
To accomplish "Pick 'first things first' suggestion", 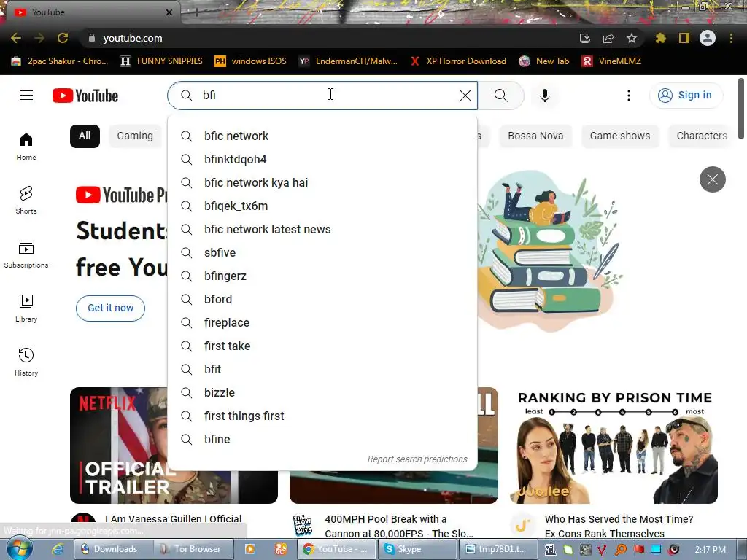I will (x=322, y=416).
